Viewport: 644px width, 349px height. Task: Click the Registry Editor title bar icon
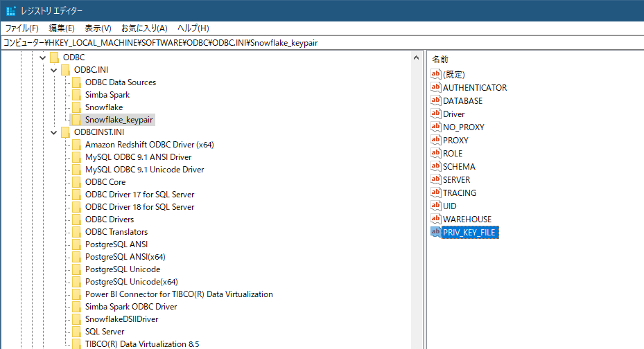pyautogui.click(x=10, y=10)
